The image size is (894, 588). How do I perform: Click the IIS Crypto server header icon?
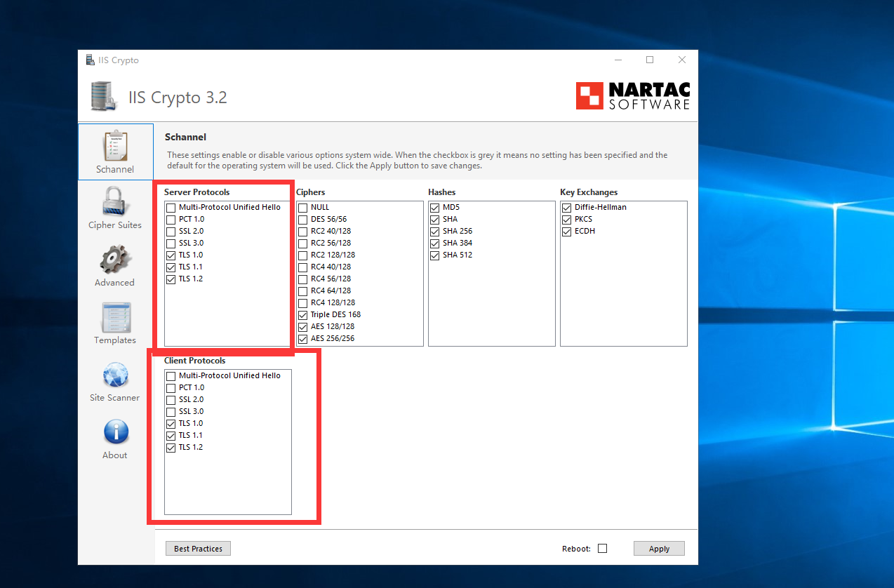point(105,97)
